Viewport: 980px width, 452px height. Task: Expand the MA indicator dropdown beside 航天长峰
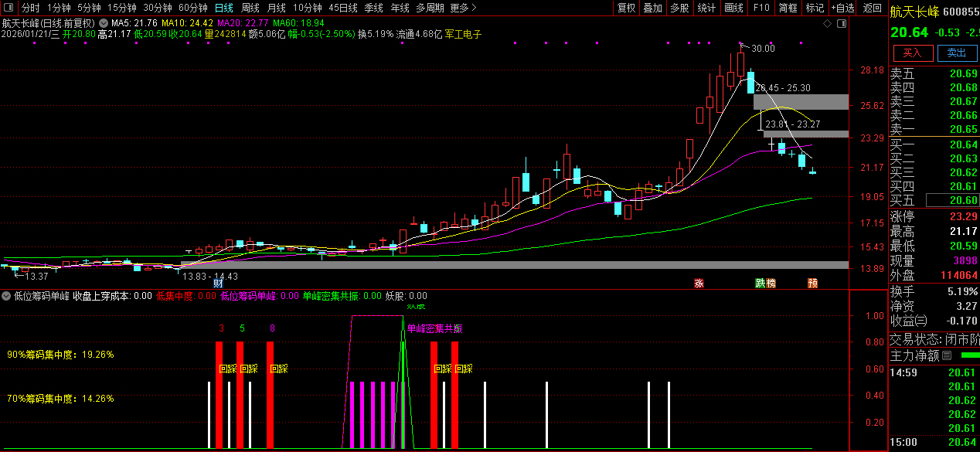click(104, 23)
